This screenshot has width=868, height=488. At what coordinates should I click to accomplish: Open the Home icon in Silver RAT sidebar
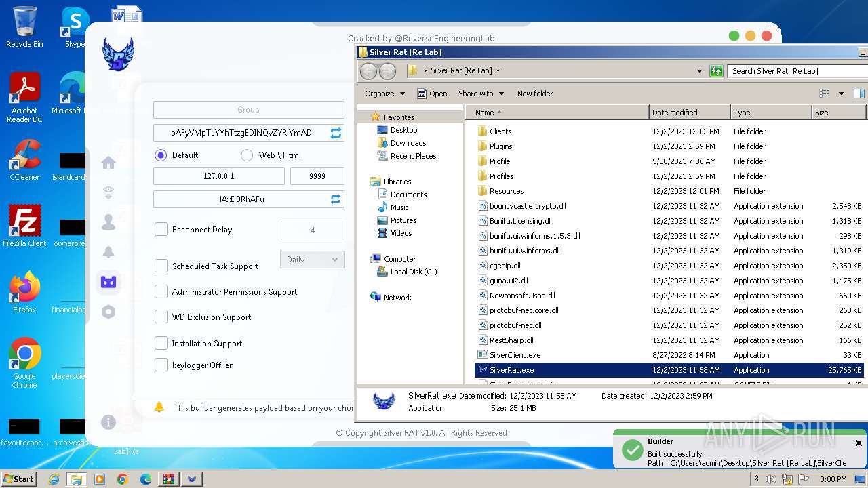[x=108, y=163]
